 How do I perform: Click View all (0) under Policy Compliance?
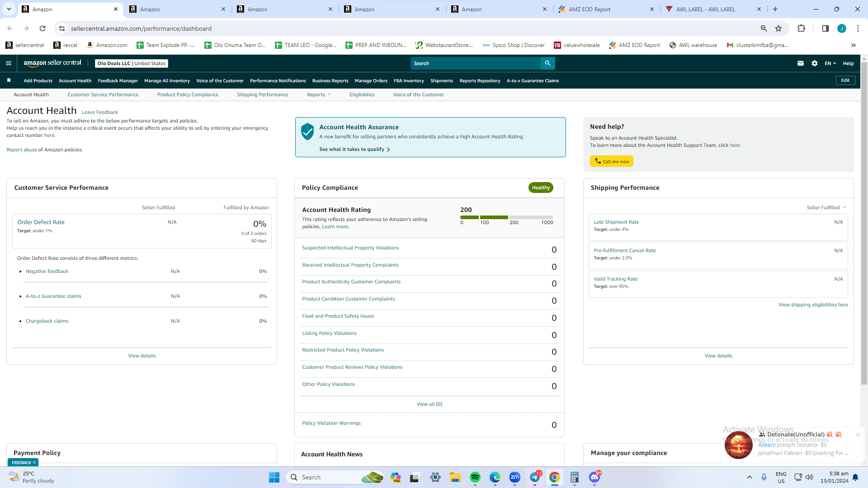point(429,404)
